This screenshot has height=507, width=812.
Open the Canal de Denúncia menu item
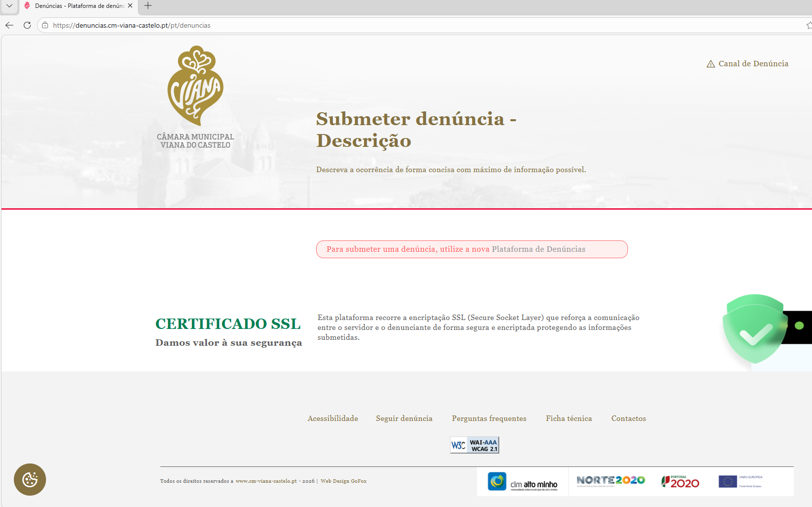[x=747, y=64]
